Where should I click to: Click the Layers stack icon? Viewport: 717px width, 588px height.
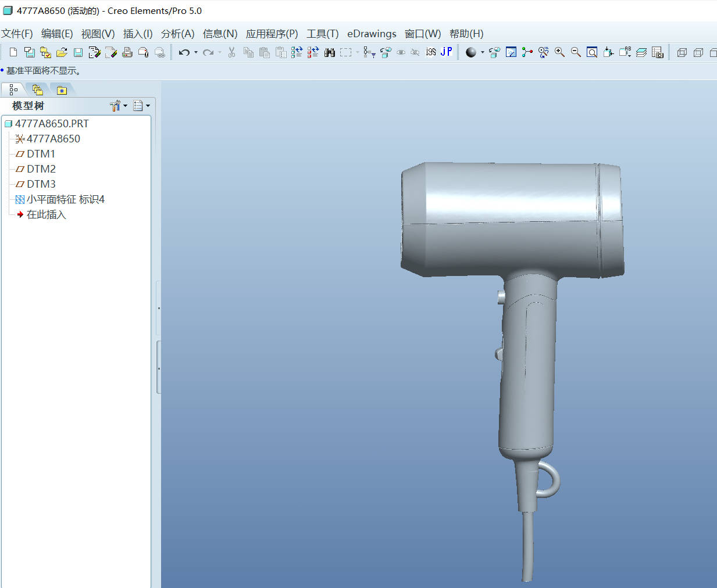tap(641, 52)
